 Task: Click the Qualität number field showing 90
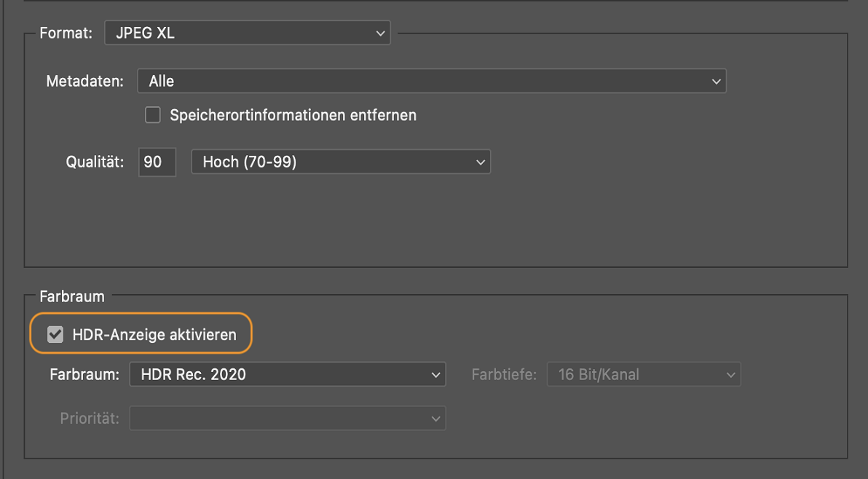pos(157,162)
